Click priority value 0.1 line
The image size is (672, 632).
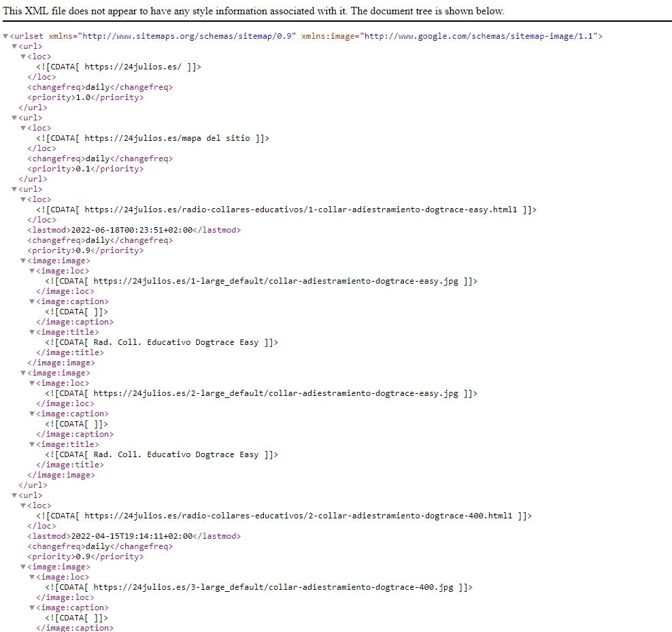pyautogui.click(x=85, y=169)
